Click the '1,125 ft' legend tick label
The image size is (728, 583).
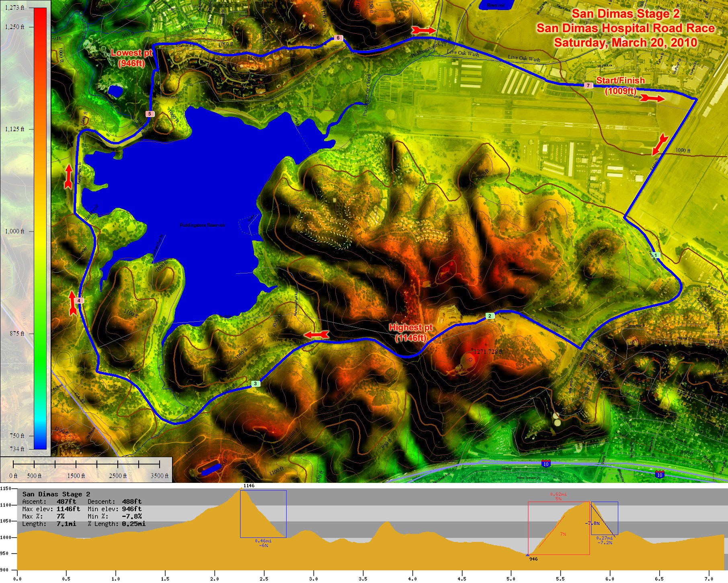click(x=14, y=129)
